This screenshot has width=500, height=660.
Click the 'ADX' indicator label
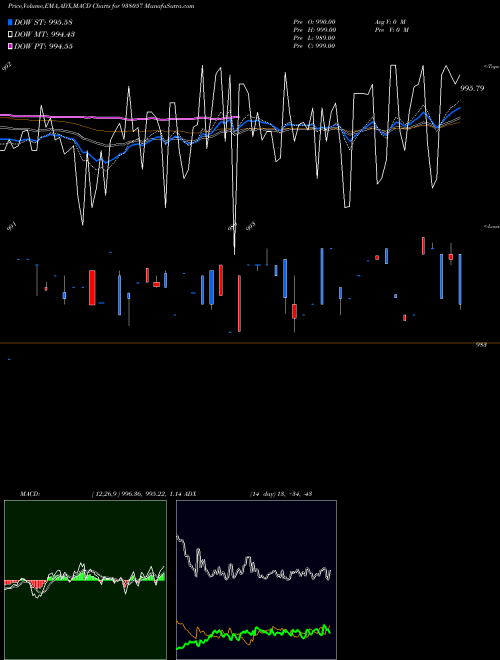190,494
